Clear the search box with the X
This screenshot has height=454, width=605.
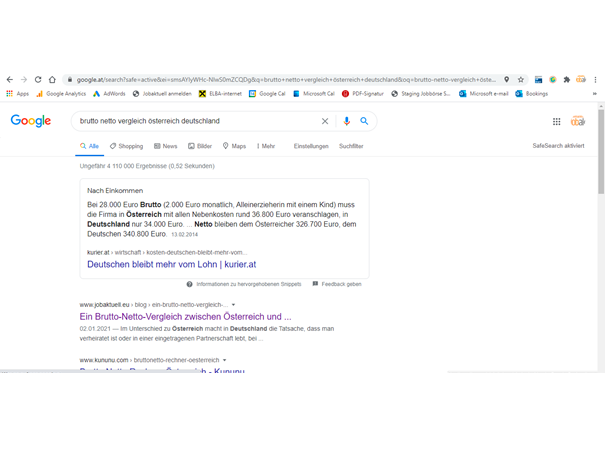click(x=325, y=121)
